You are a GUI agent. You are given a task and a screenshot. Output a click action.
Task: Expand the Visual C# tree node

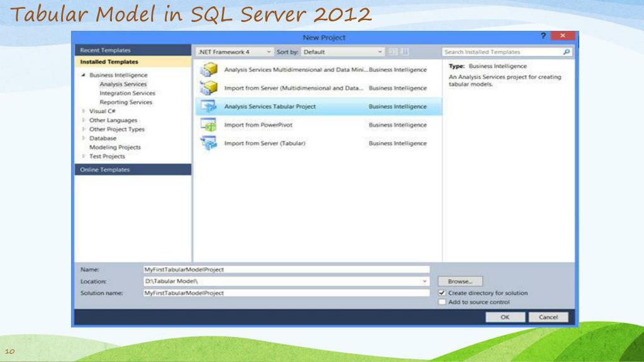pyautogui.click(x=84, y=111)
